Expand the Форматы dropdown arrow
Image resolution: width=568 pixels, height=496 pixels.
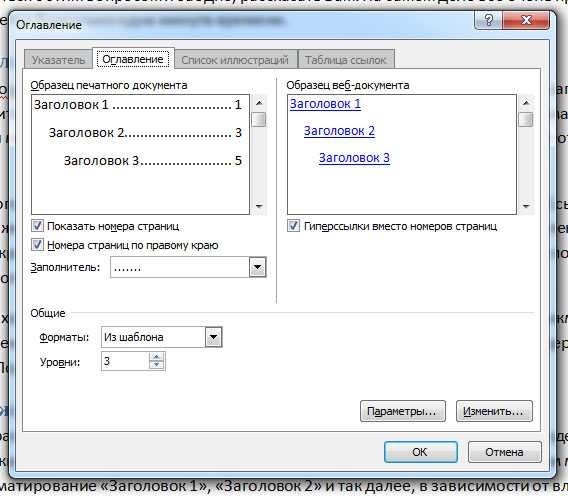coord(214,337)
